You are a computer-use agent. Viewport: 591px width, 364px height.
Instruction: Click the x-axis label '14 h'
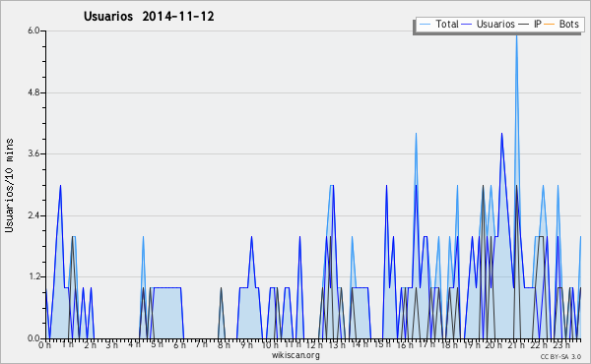click(360, 344)
